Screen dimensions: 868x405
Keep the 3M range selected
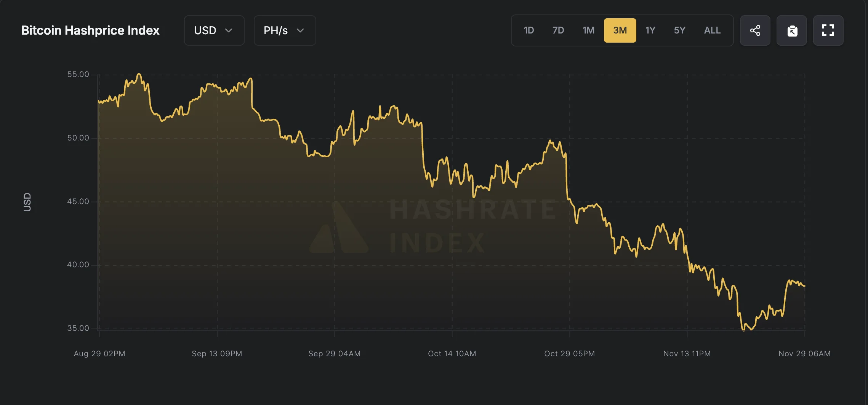[x=620, y=30]
